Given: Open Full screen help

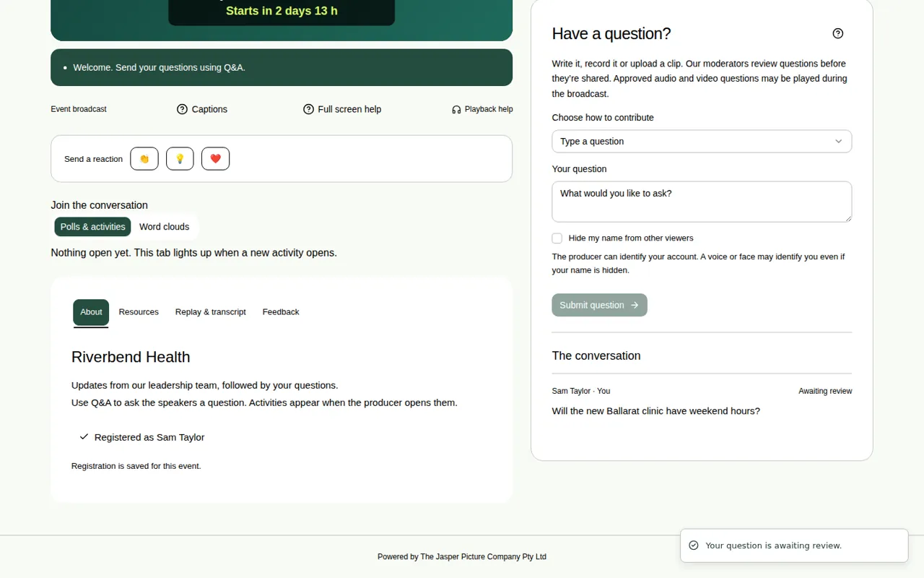Looking at the screenshot, I should pos(342,109).
